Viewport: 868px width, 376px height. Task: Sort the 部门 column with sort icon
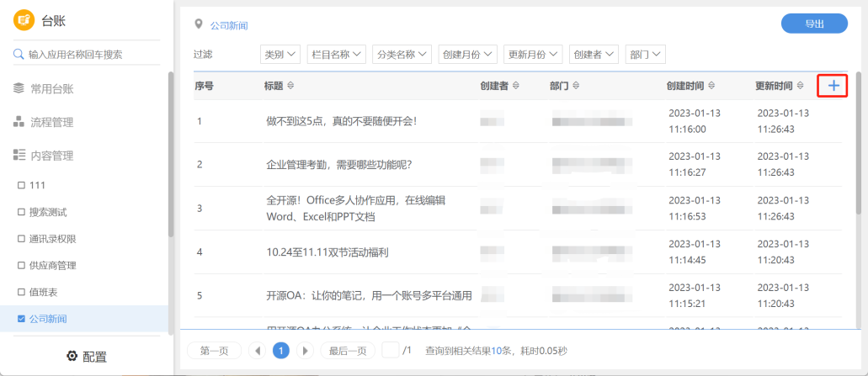(x=576, y=86)
